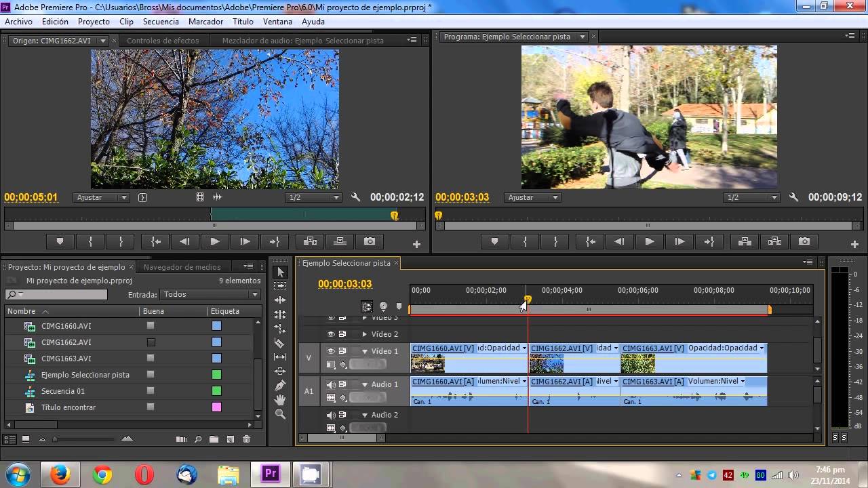Play the Program monitor sequence

[x=650, y=241]
